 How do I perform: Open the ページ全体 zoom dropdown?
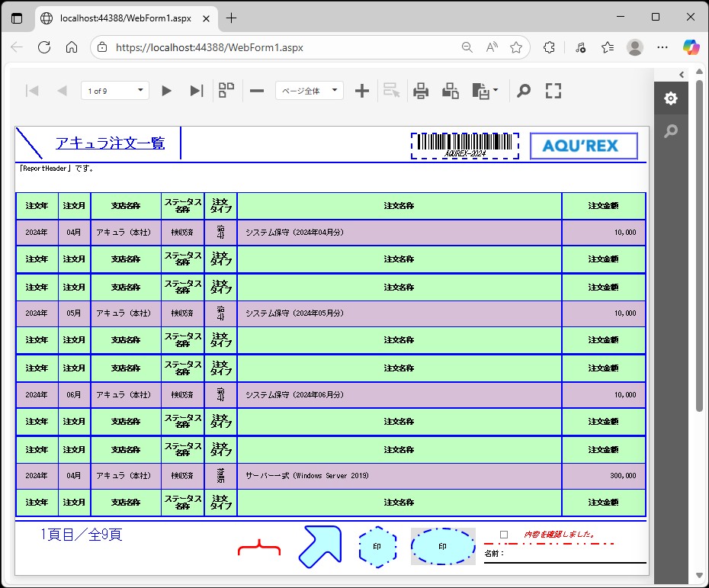(309, 91)
